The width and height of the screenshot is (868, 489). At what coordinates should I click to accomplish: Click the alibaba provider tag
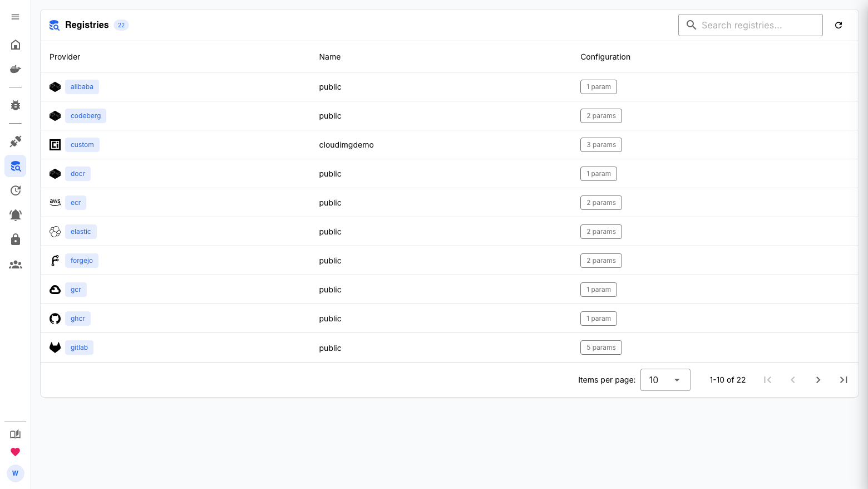coord(82,87)
